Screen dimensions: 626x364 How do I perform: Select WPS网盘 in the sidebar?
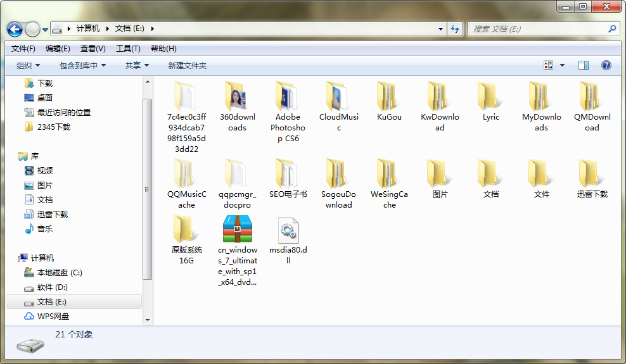(x=53, y=317)
